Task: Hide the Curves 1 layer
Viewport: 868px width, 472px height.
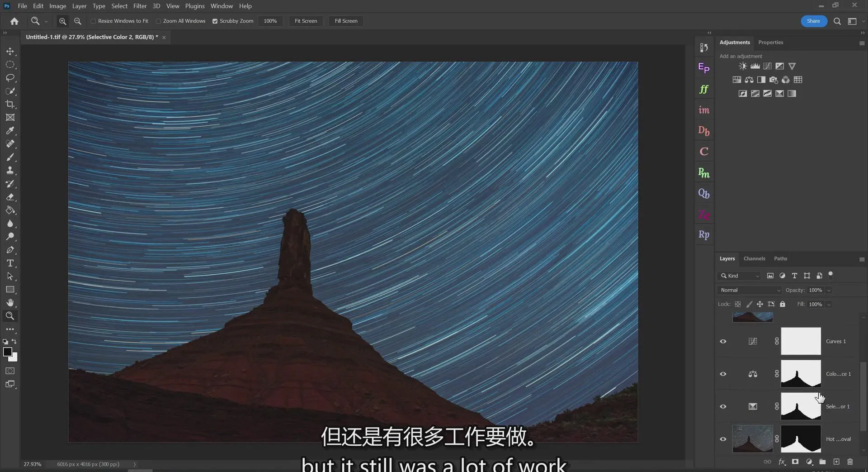Action: coord(723,341)
